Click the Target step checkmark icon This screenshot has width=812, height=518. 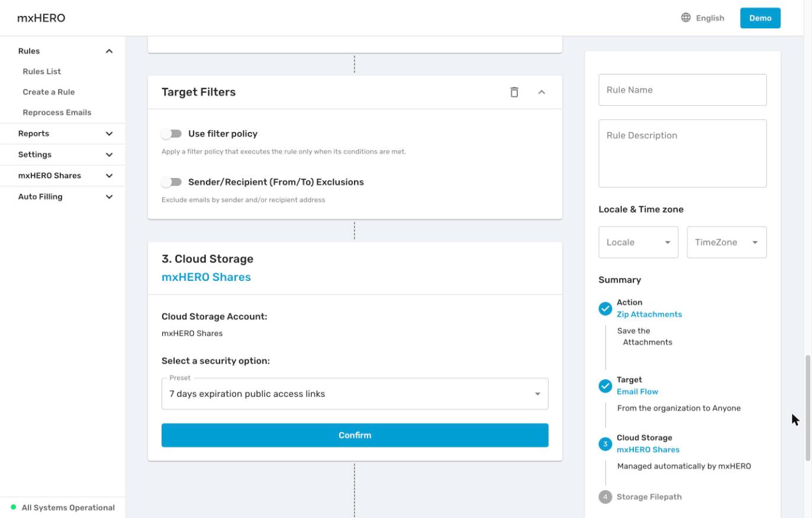605,386
